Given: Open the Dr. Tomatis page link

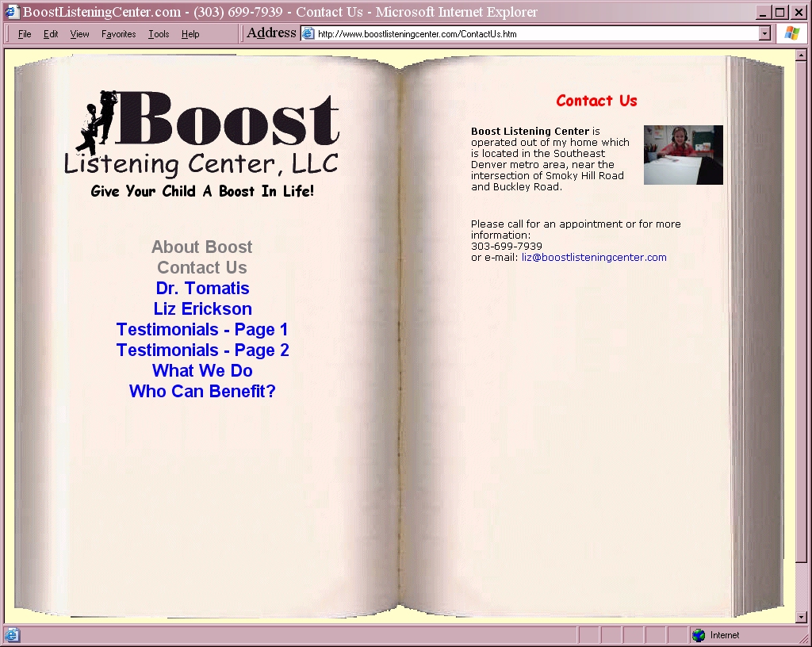Looking at the screenshot, I should [x=202, y=289].
